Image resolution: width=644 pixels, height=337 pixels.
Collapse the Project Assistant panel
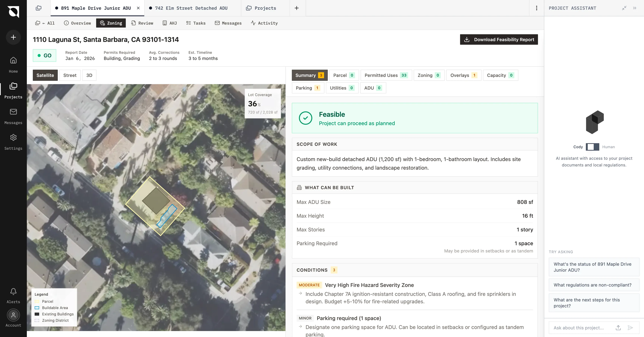click(635, 8)
